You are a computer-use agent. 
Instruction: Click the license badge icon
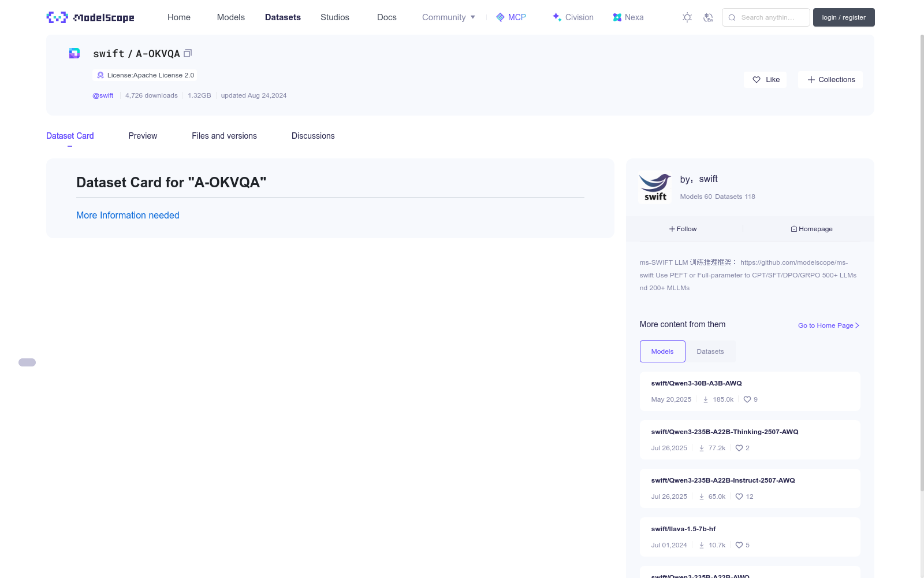click(x=100, y=75)
